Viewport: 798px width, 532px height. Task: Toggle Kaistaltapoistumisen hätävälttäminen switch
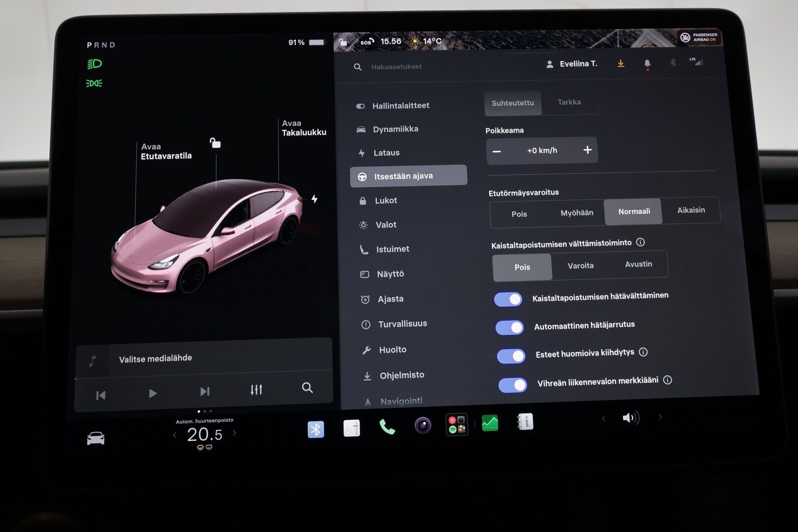(508, 299)
